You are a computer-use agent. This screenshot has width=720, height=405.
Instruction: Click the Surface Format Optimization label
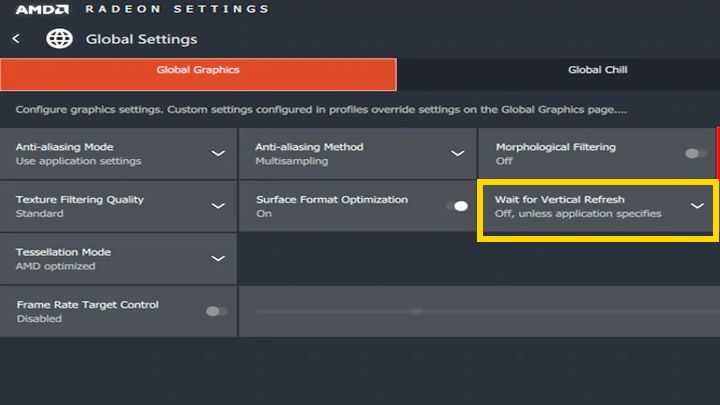click(331, 199)
